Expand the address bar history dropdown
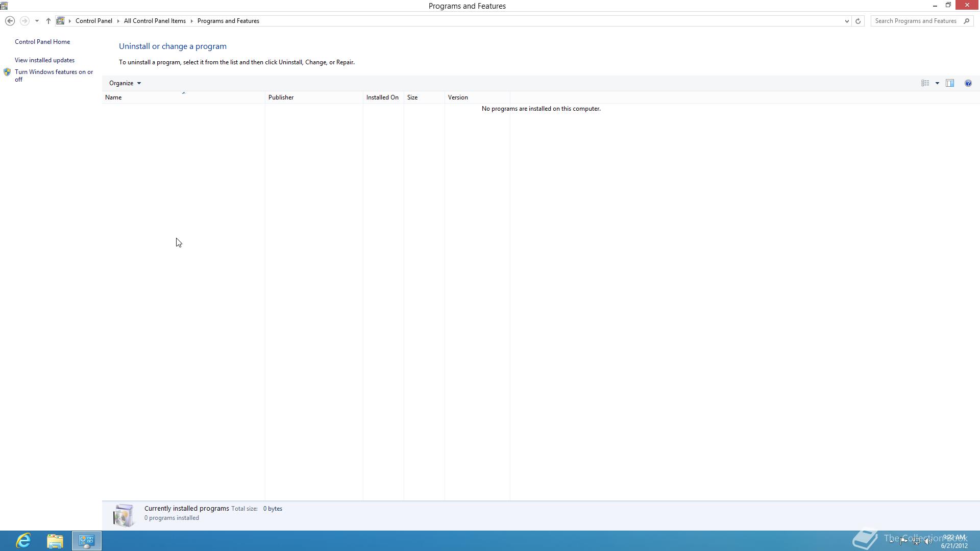This screenshot has height=551, width=980. (x=847, y=21)
